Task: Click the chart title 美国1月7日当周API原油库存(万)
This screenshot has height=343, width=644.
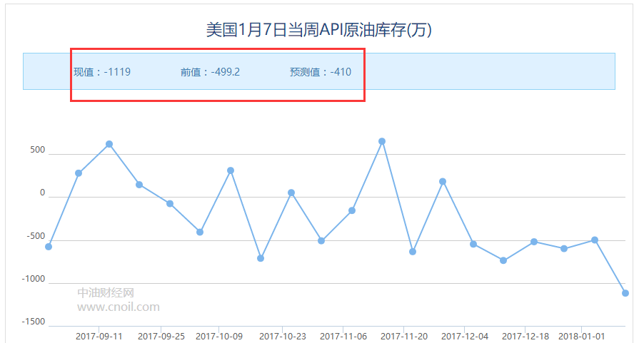Action: coord(318,30)
